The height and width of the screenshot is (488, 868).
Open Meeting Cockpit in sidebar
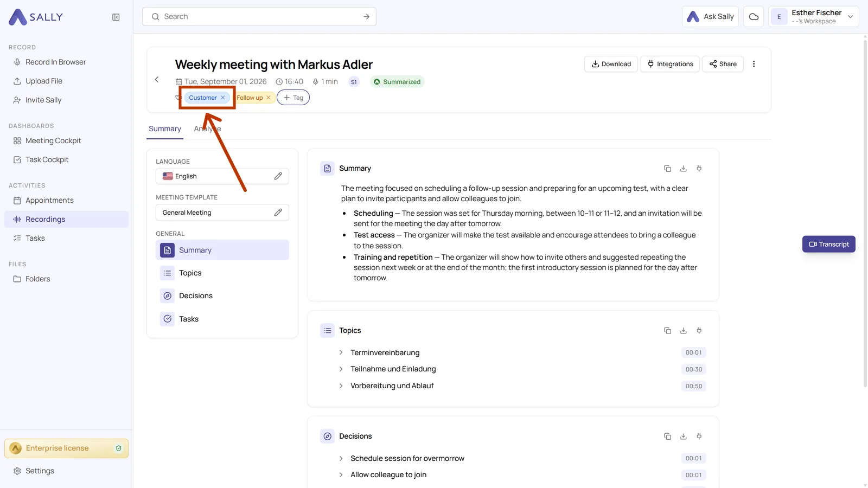click(53, 141)
